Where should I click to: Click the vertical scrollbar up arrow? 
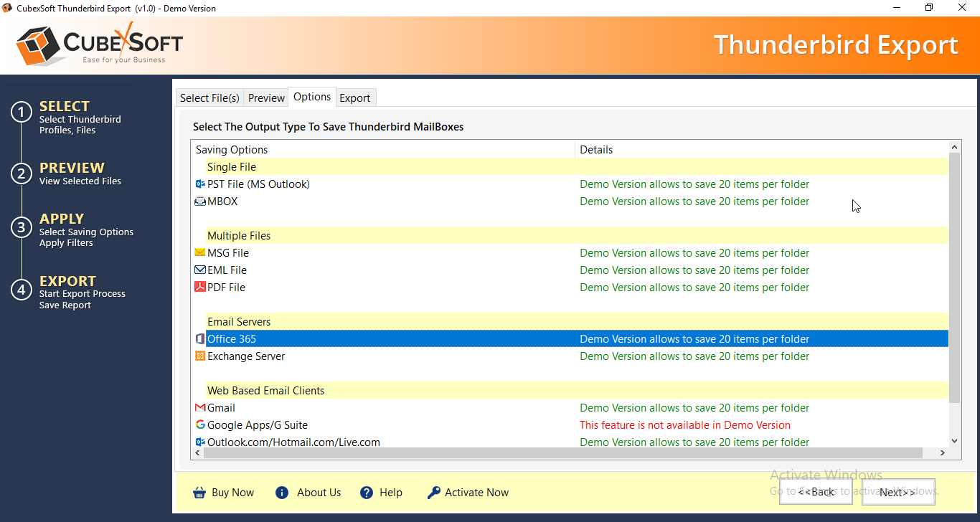coord(954,147)
